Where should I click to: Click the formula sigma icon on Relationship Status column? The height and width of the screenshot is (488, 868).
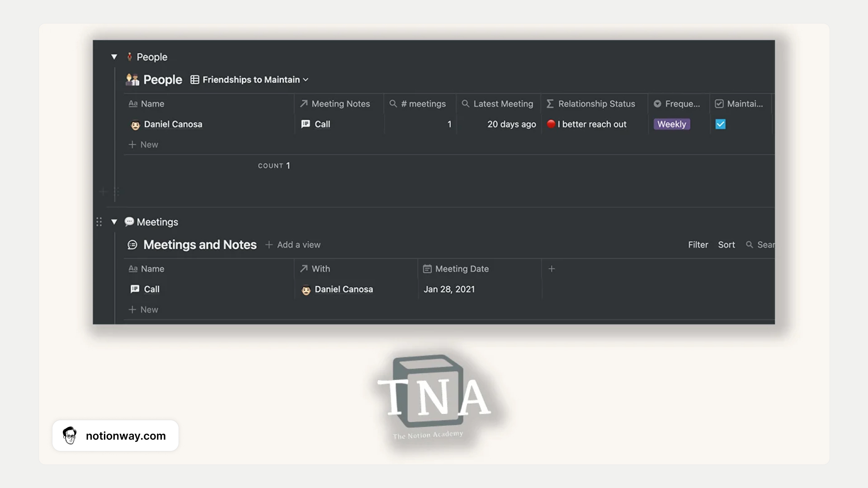tap(550, 103)
